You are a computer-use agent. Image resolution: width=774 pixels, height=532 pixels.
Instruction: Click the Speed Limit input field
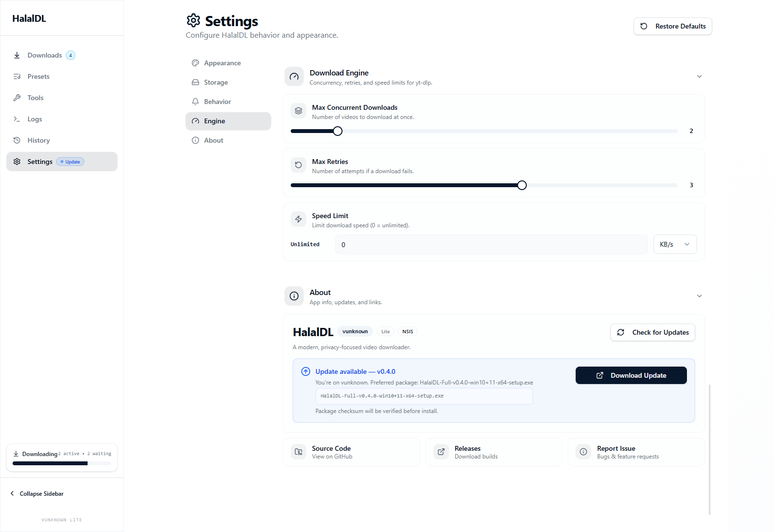coord(491,244)
